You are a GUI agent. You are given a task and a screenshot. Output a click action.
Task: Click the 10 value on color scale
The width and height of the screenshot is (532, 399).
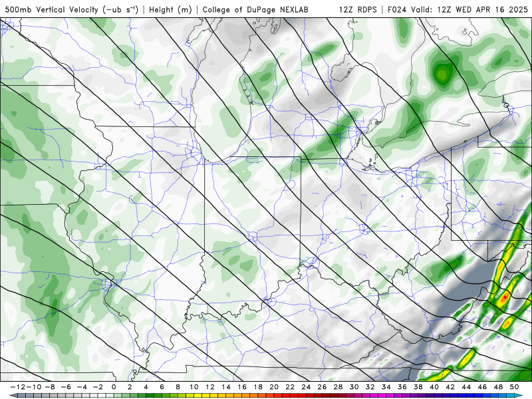tap(194, 387)
